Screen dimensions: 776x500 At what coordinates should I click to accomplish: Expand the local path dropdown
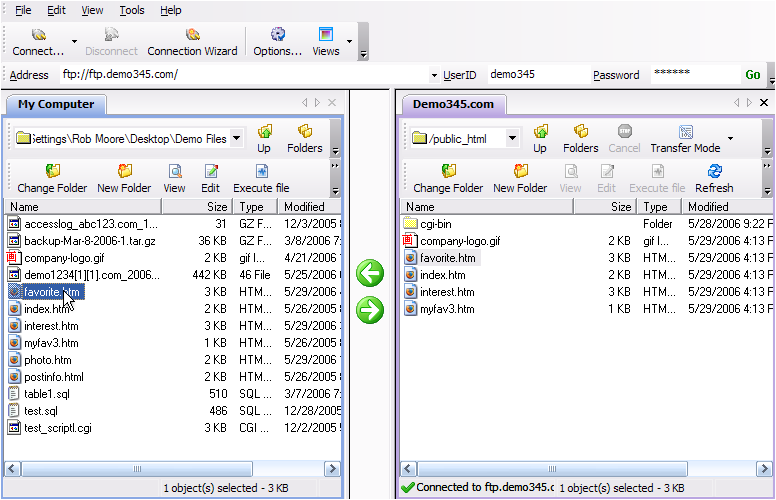(x=236, y=139)
